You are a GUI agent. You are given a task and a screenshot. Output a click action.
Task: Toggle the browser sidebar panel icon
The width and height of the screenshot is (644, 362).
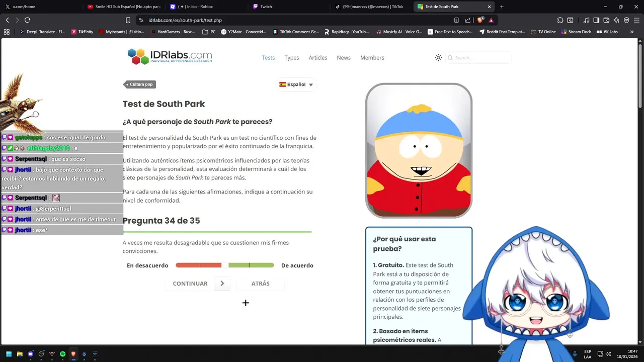coord(596,20)
